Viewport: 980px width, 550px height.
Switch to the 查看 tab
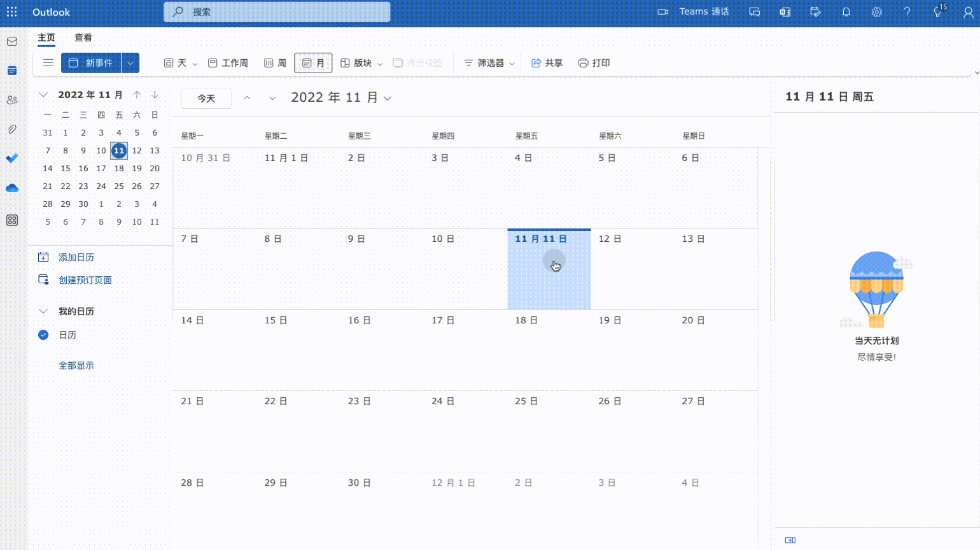pyautogui.click(x=83, y=38)
